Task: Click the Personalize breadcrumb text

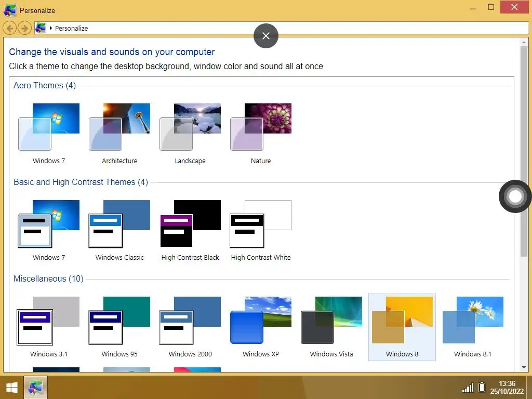Action: pos(71,29)
